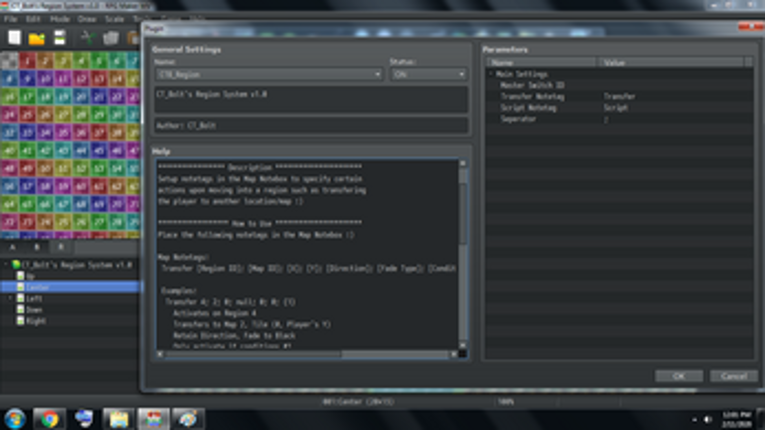This screenshot has height=430, width=765.
Task: Select region tile 25 in the palette
Action: (x=27, y=115)
